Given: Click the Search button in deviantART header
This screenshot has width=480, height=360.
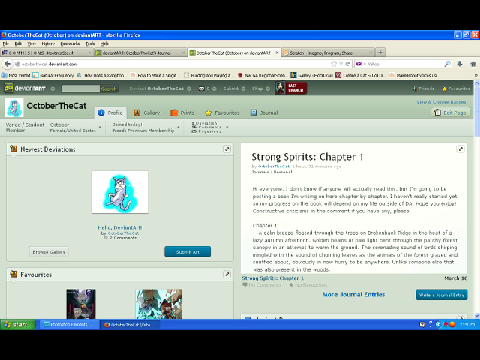Looking at the screenshot, I should [x=109, y=89].
